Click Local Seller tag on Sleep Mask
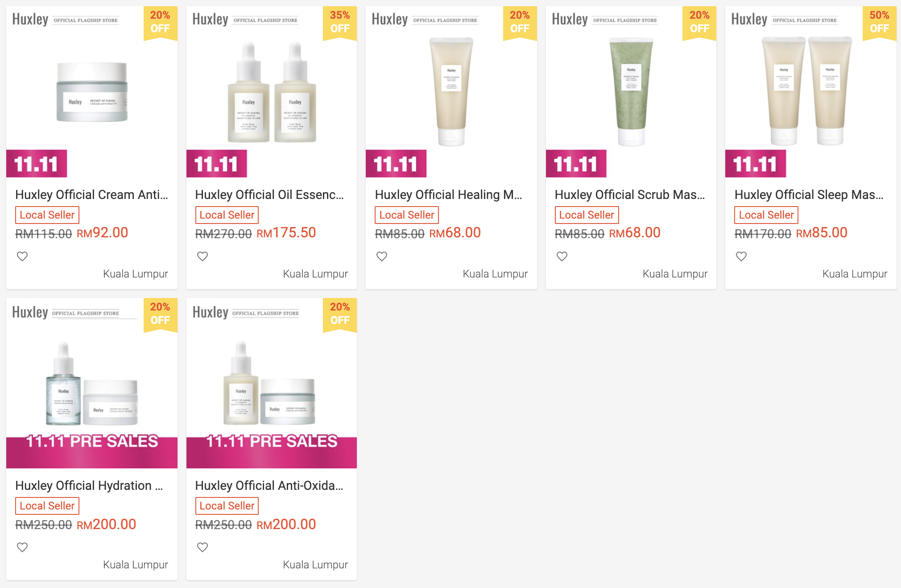 pos(766,215)
